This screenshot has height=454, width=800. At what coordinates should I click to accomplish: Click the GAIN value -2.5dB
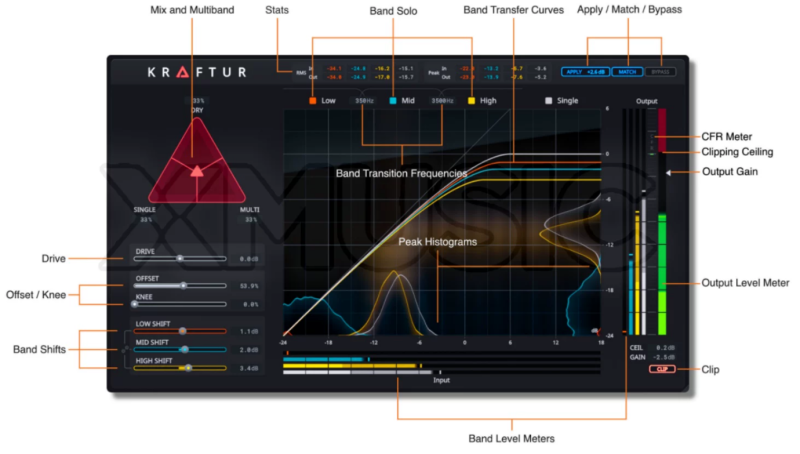point(664,357)
